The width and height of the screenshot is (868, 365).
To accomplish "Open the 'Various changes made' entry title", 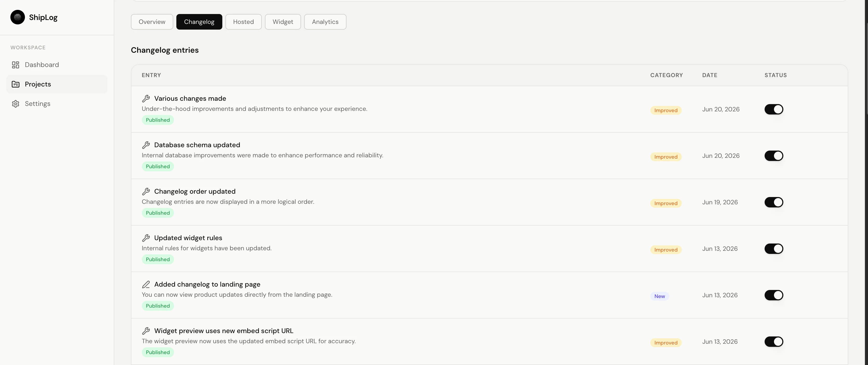I will point(190,98).
